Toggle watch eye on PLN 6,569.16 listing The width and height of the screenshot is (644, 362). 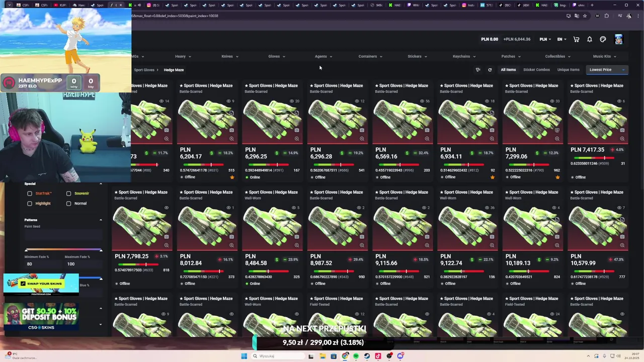click(422, 101)
